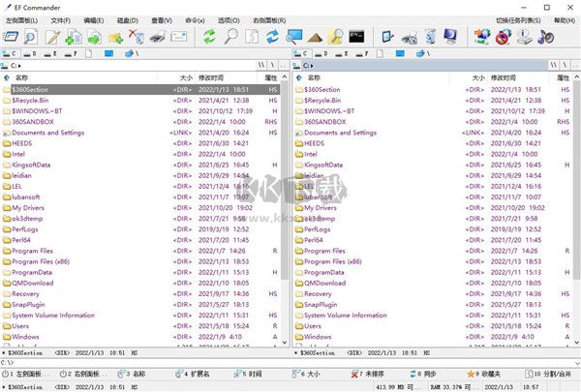Click the 10 分割/合并 function button
581x392 pixels.
click(548, 374)
